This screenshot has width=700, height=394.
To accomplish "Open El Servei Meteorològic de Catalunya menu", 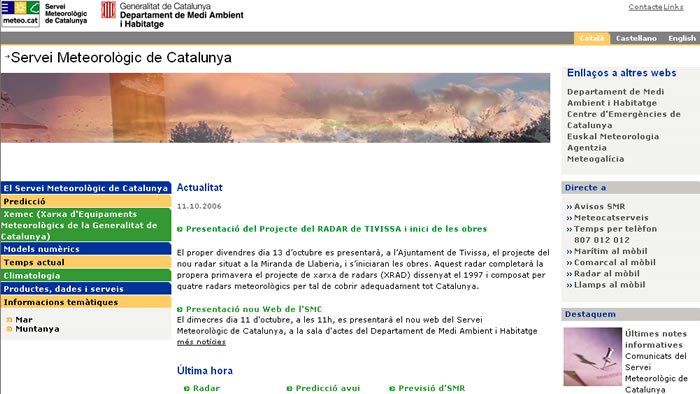I will pos(86,188).
